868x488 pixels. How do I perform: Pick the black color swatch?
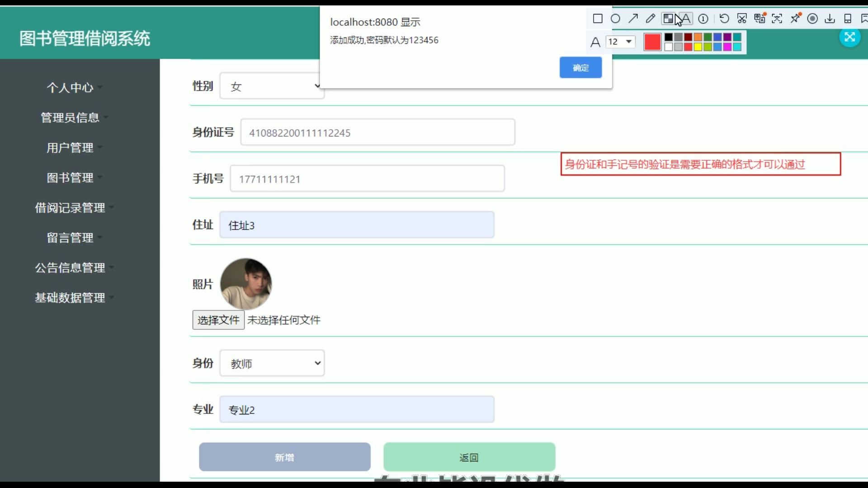coord(669,37)
